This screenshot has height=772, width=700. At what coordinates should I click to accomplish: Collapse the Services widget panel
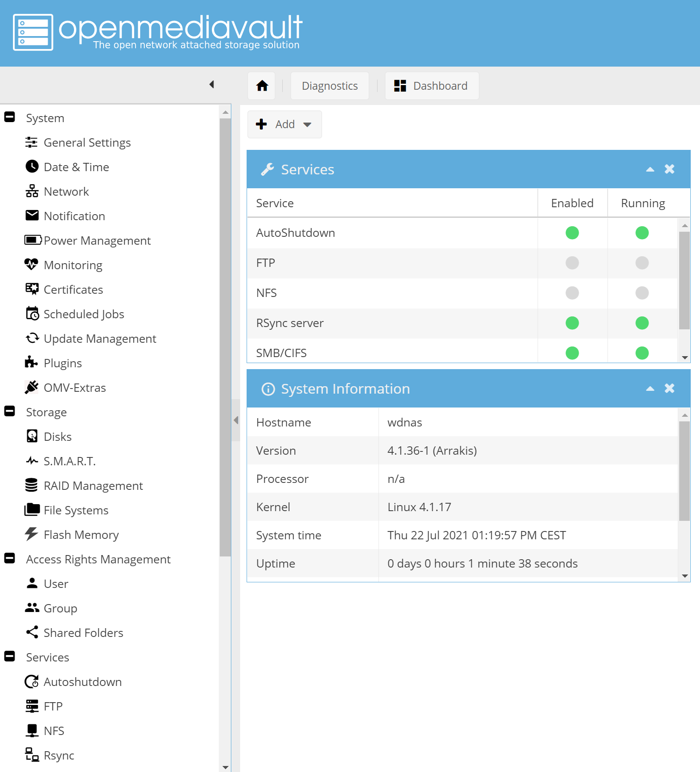tap(650, 169)
